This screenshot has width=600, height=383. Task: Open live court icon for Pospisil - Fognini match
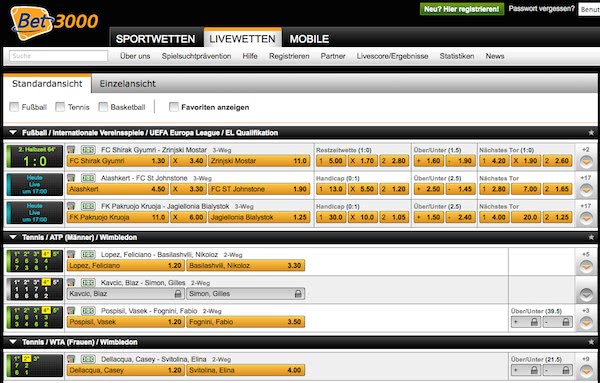88,311
